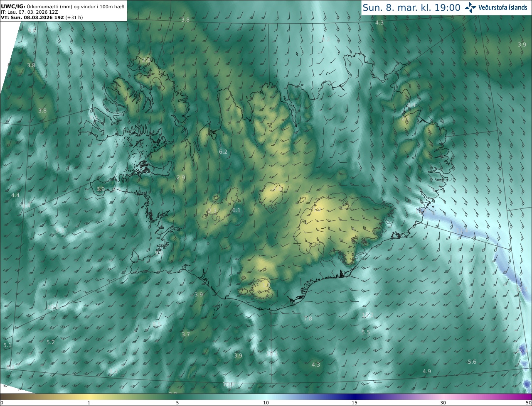The image size is (532, 406).
Task: Click the 5.6 value on the map
Action: [472, 362]
